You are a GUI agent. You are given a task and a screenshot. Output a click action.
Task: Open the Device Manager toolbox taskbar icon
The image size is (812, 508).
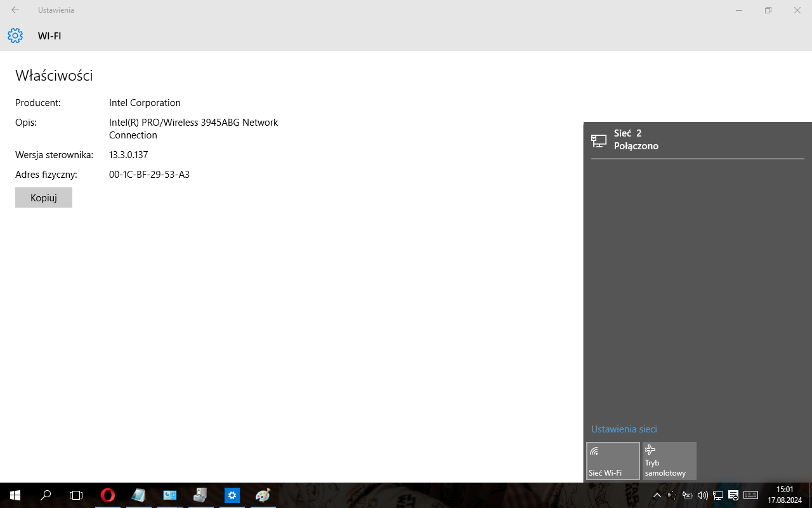201,495
